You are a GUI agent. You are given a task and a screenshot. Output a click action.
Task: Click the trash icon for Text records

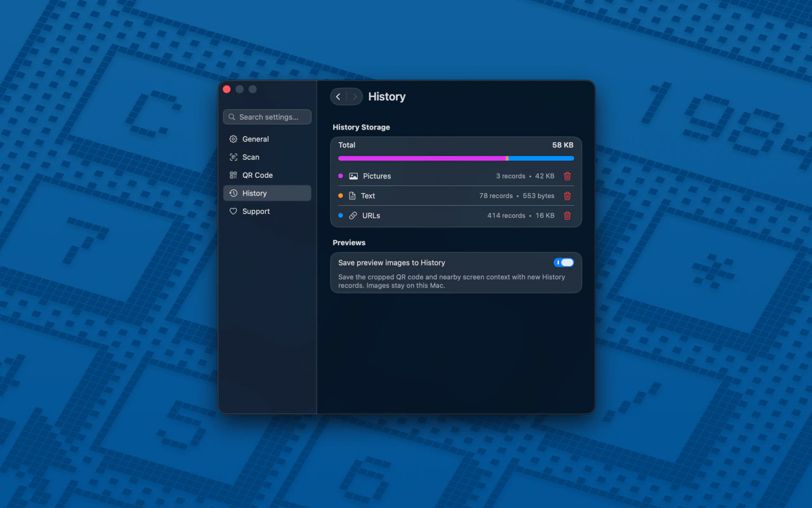pyautogui.click(x=567, y=196)
